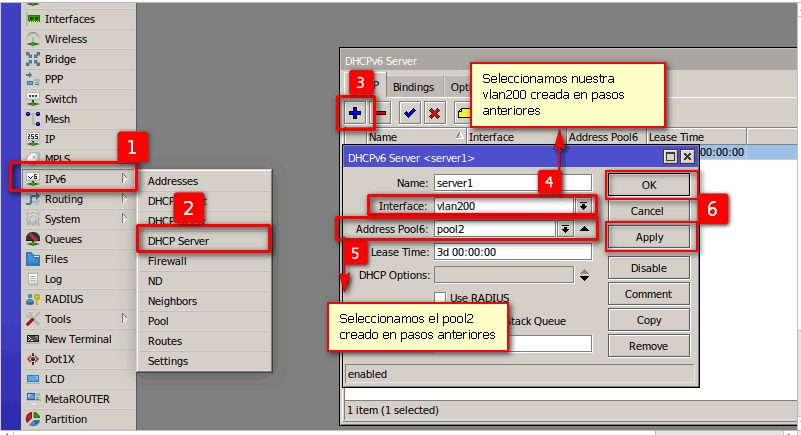Viewport: 801px width, 435px height.
Task: Click the blue checkmark enable icon
Action: (x=409, y=113)
